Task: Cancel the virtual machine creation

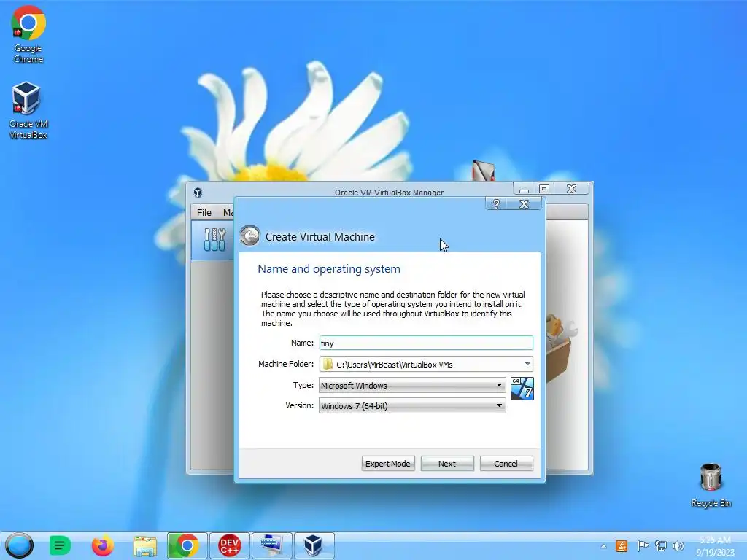Action: pos(506,463)
